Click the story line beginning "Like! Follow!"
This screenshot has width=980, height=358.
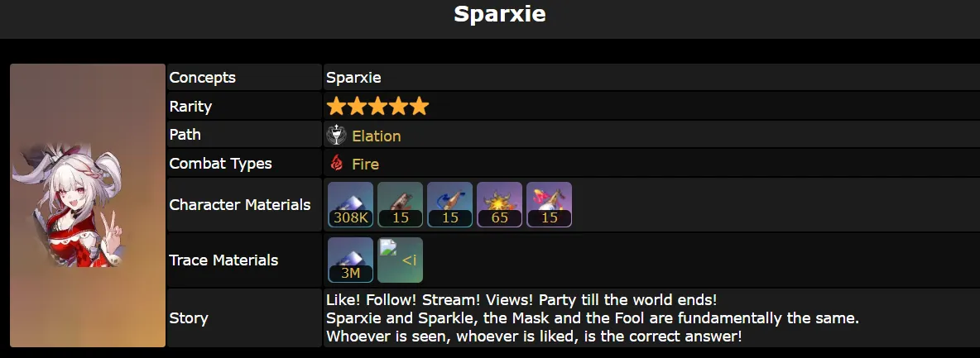tap(521, 299)
